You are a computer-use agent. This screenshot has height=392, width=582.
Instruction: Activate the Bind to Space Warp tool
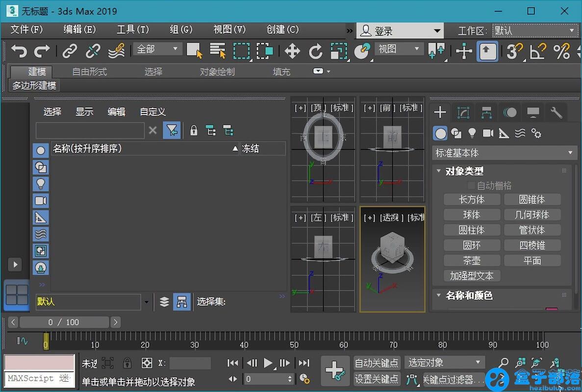point(116,51)
